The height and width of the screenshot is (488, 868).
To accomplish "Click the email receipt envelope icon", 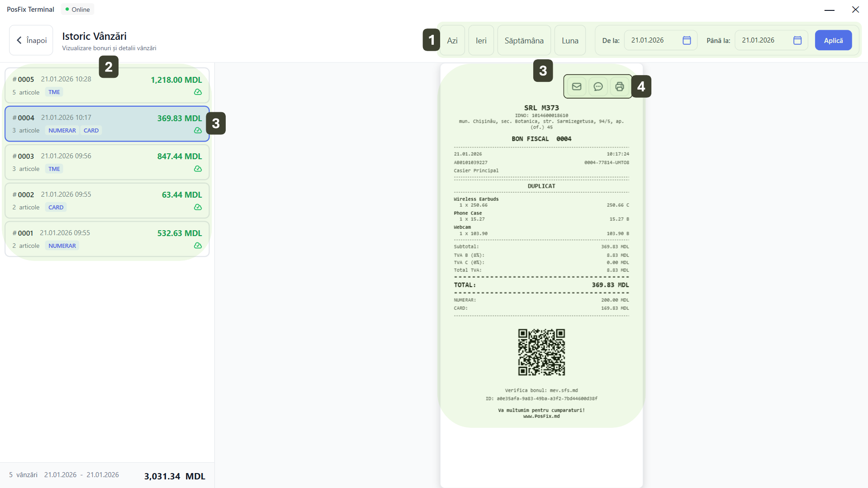I will (x=576, y=86).
